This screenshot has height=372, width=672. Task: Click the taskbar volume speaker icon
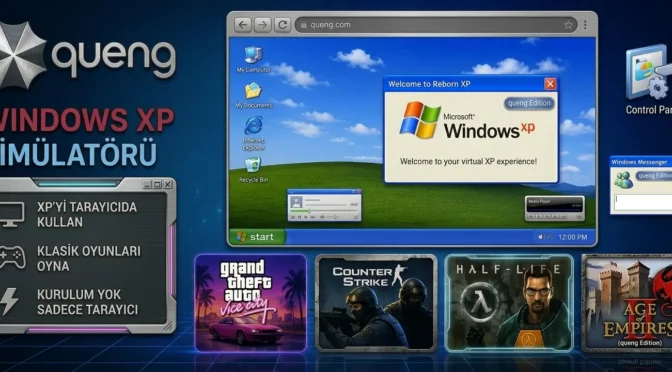pyautogui.click(x=541, y=237)
